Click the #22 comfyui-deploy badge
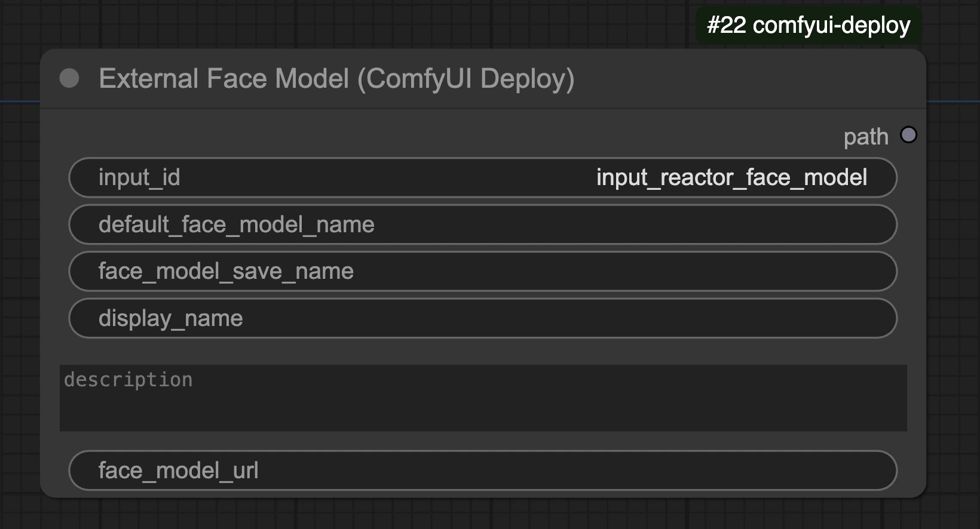This screenshot has width=980, height=529. click(808, 25)
